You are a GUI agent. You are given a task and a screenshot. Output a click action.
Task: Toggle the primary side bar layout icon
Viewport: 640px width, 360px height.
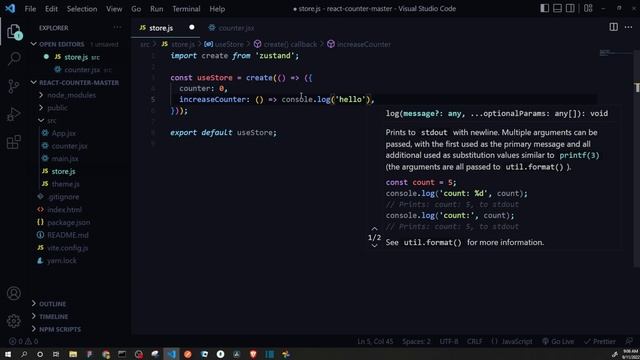point(544,8)
